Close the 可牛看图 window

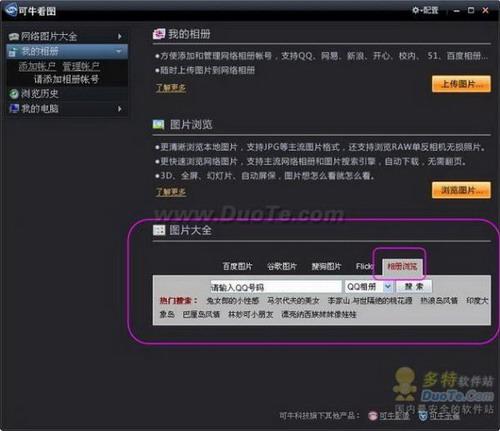[485, 10]
